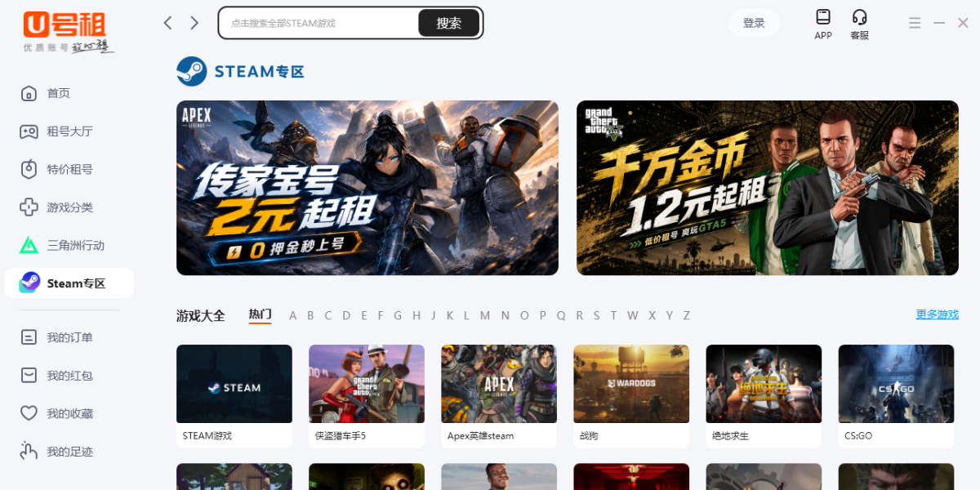Filter games by letter S
The width and height of the screenshot is (980, 490).
(x=596, y=315)
